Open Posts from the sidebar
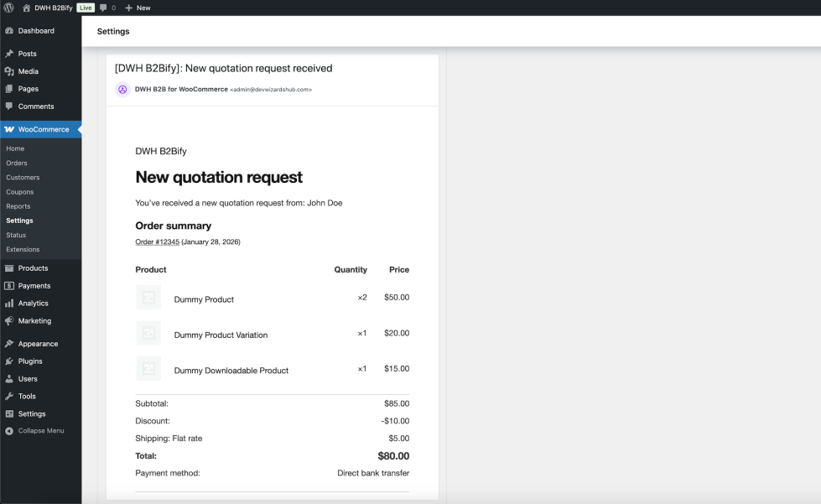 point(27,54)
